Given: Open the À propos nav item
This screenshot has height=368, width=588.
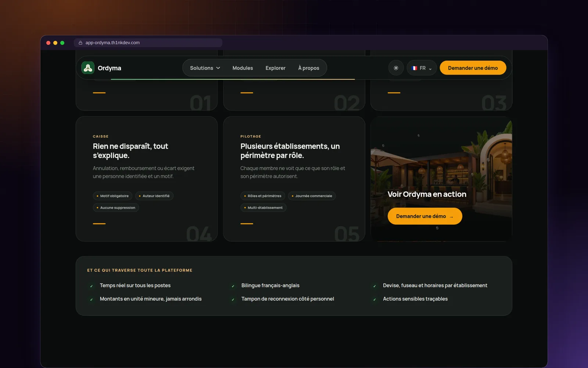Looking at the screenshot, I should click(x=309, y=68).
